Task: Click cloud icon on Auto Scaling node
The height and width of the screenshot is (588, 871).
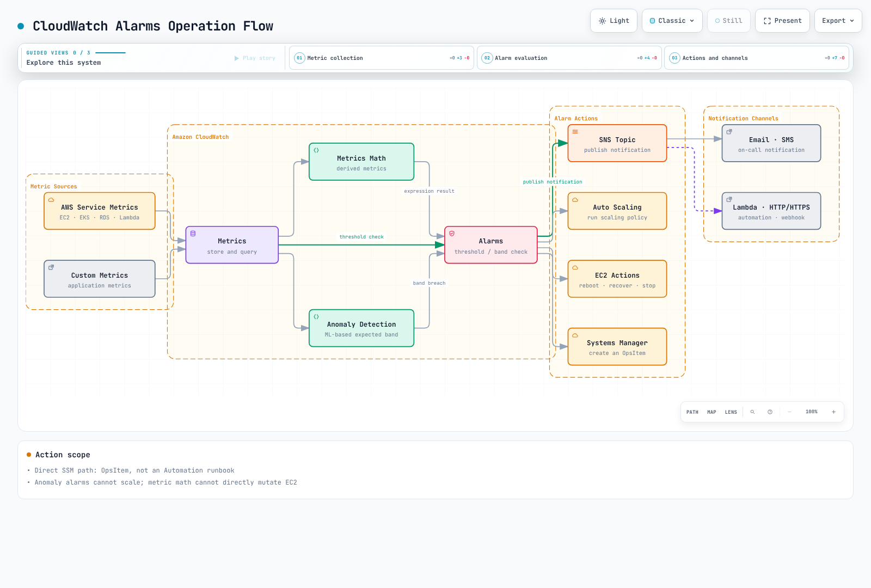Action: pos(575,200)
